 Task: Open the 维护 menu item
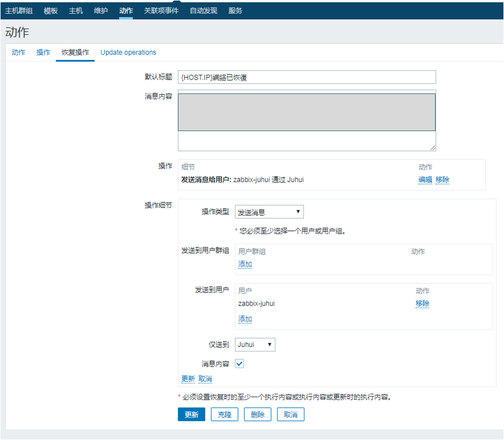(x=101, y=11)
